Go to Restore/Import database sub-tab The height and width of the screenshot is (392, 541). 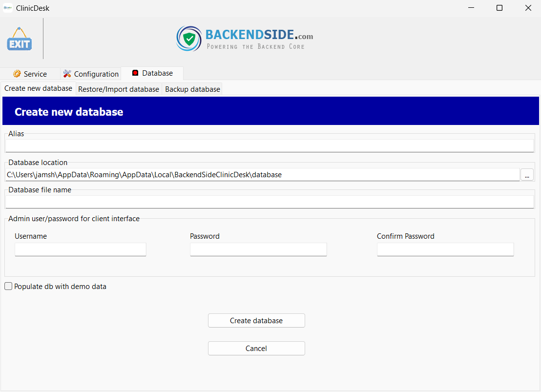point(119,89)
